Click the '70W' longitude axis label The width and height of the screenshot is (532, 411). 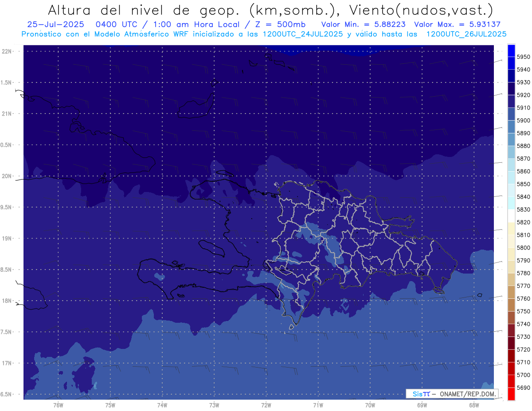click(370, 405)
